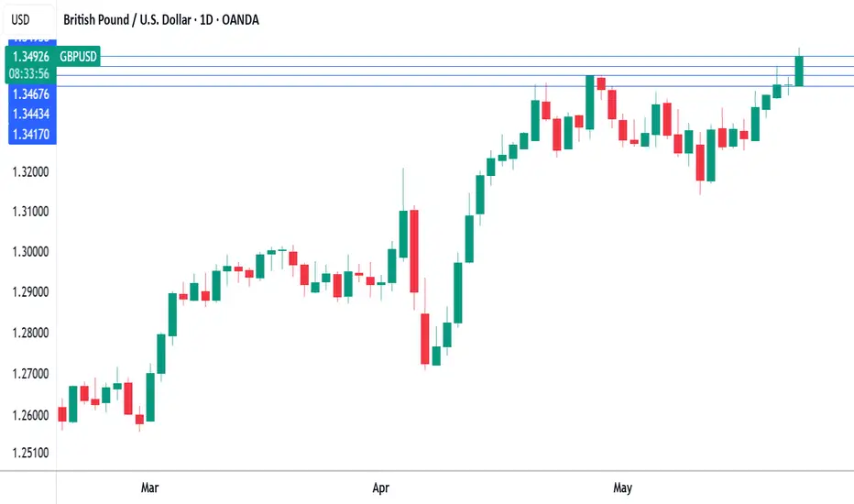The image size is (854, 504).
Task: Click the partially hidden blue label above 1.34926
Action: 31,39
